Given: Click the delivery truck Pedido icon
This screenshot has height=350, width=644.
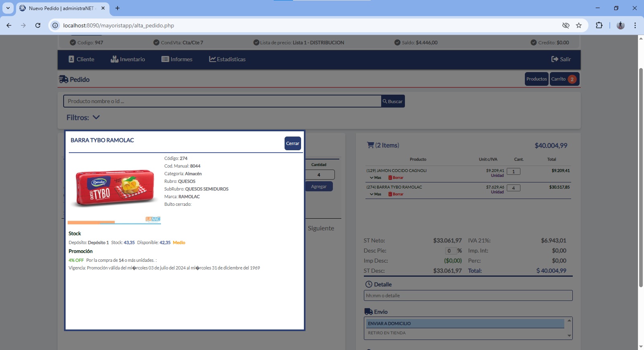Looking at the screenshot, I should 64,79.
